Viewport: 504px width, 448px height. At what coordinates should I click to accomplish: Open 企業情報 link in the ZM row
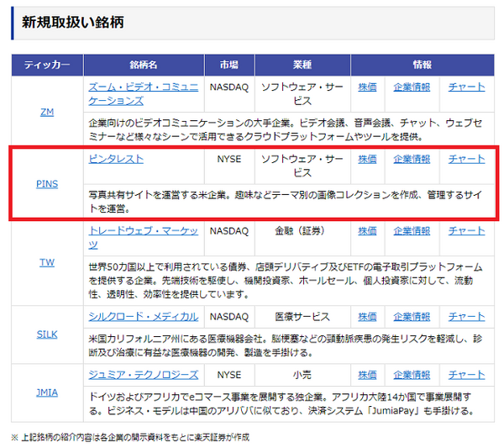[412, 87]
